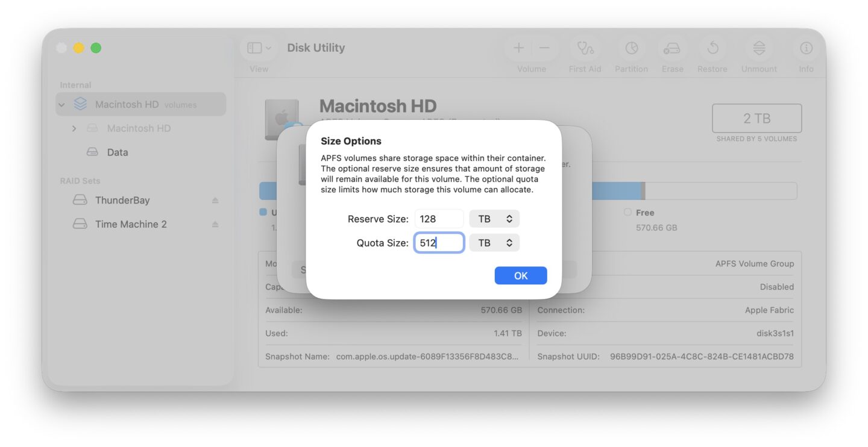This screenshot has width=868, height=447.
Task: Click the Unmount toolbar icon
Action: click(758, 48)
